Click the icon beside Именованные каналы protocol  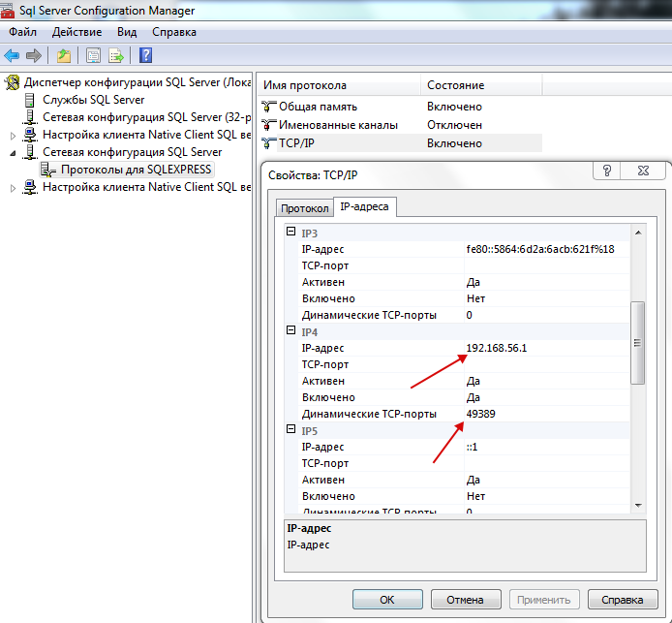(268, 125)
